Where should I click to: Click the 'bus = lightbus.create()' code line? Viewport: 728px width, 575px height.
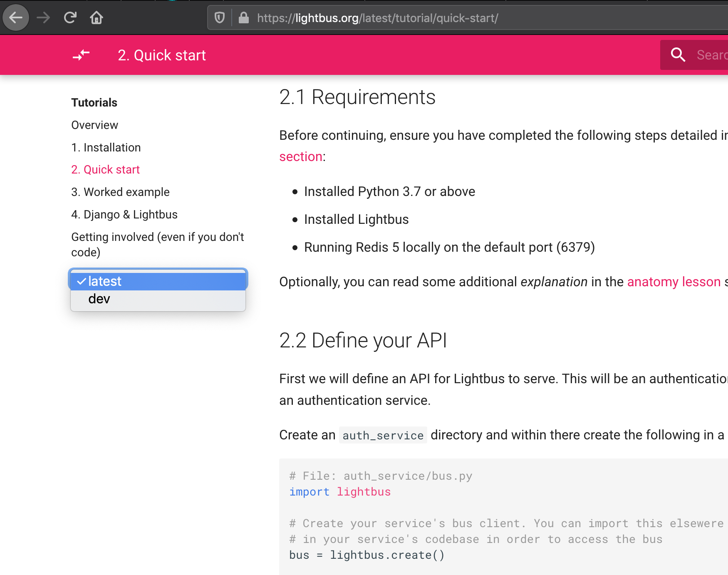pos(367,555)
